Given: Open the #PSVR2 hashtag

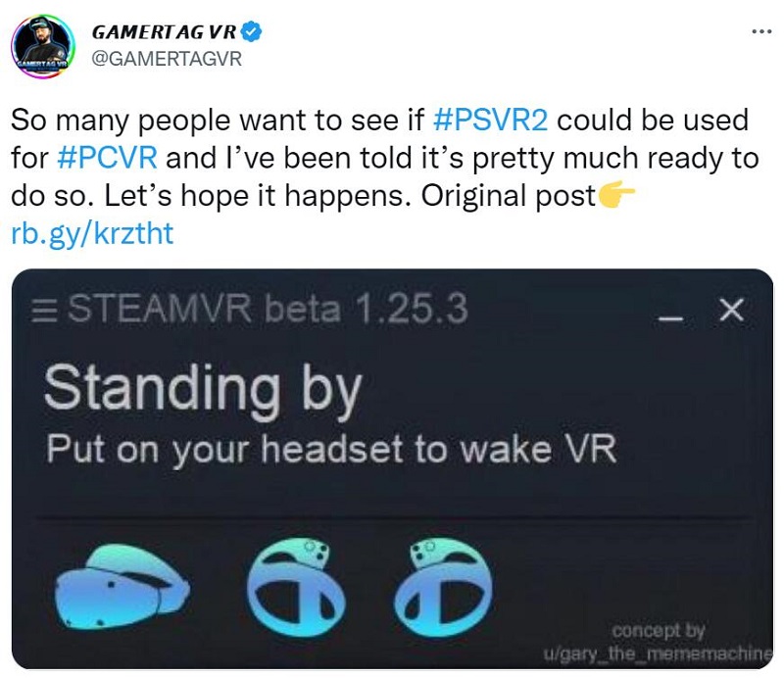Looking at the screenshot, I should click(x=490, y=121).
